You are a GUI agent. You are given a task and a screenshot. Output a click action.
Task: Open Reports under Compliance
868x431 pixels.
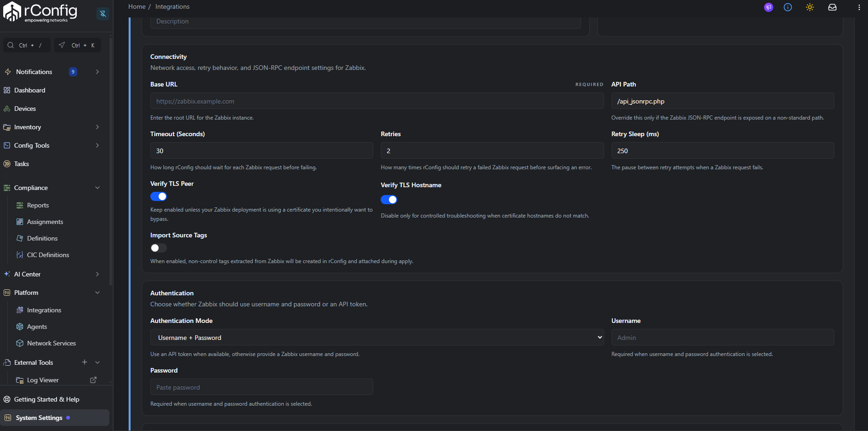(38, 205)
